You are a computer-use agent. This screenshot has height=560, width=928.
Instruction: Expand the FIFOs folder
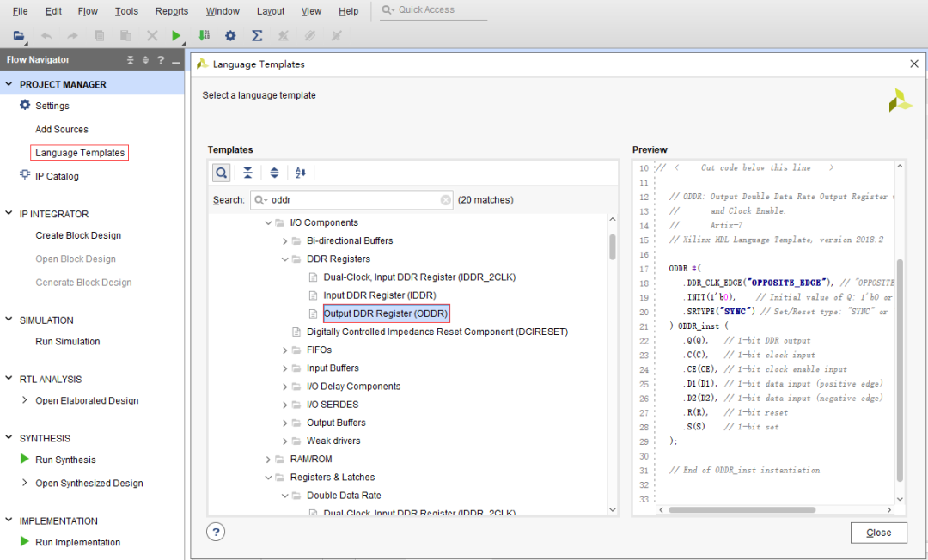click(x=285, y=350)
